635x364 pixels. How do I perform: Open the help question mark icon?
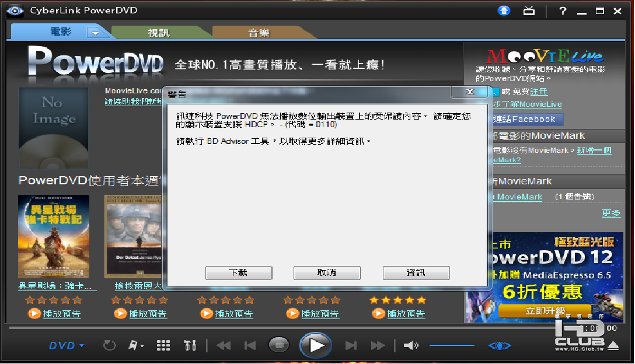[x=563, y=11]
